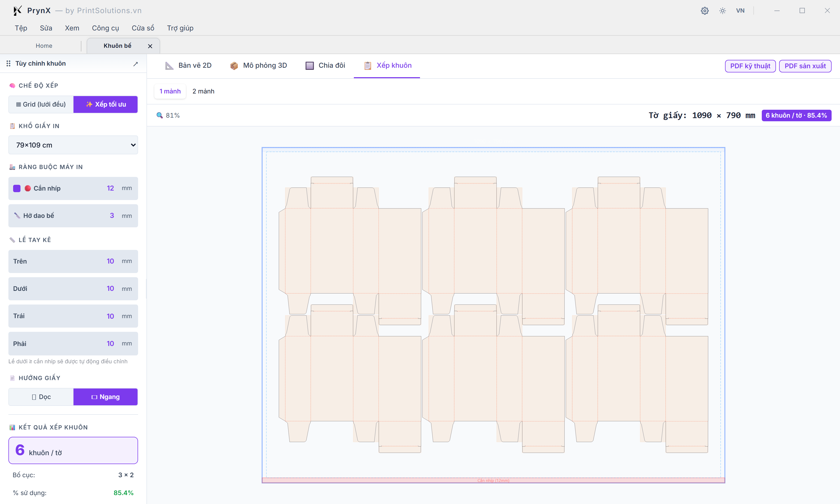Image resolution: width=840 pixels, height=504 pixels.
Task: Select the 1 mảnh option
Action: coord(170,91)
